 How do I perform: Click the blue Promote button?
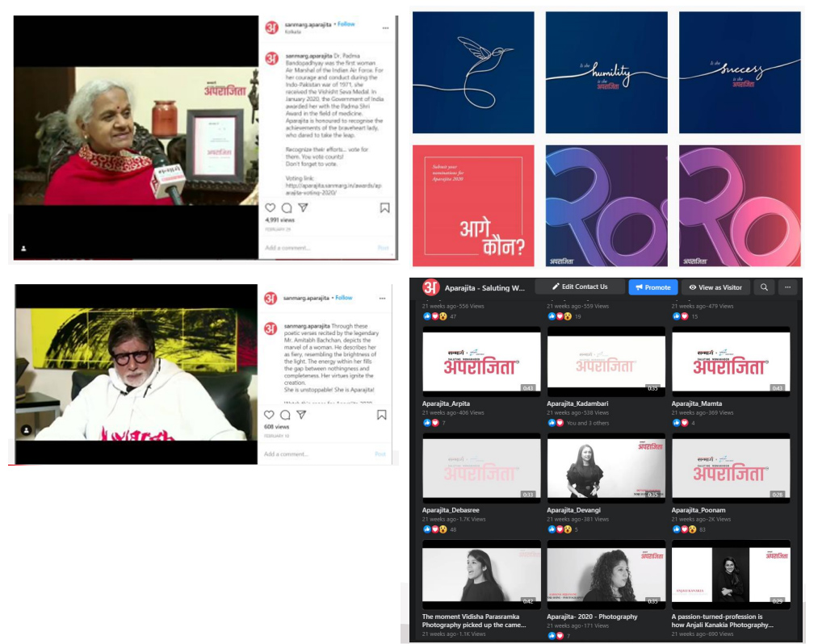coord(653,287)
